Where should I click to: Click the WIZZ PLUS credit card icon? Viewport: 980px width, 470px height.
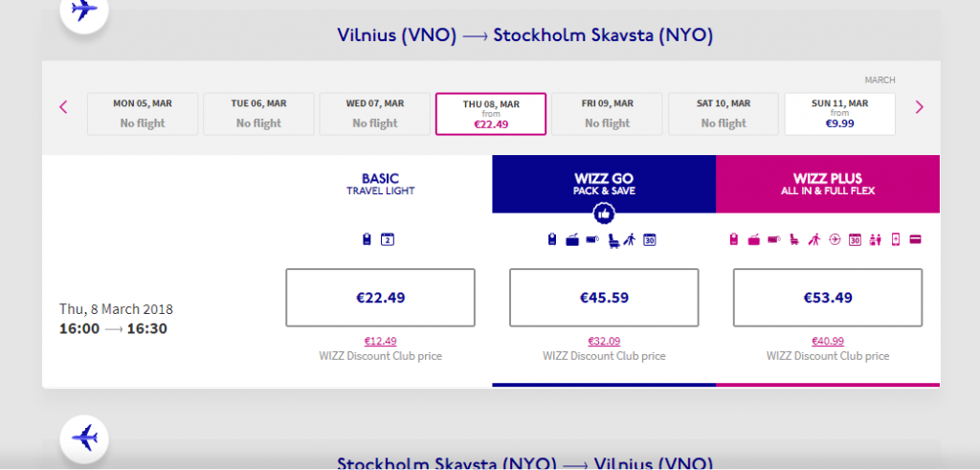pos(916,239)
